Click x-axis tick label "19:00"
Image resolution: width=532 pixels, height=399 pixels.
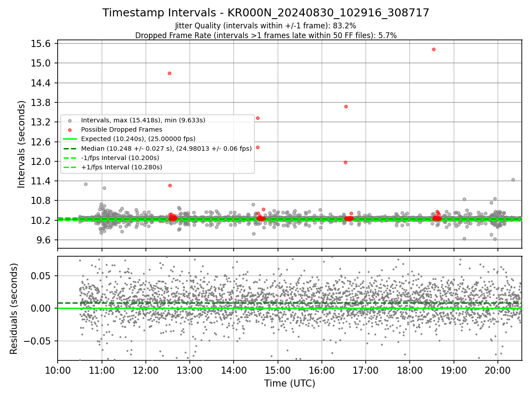(x=454, y=370)
